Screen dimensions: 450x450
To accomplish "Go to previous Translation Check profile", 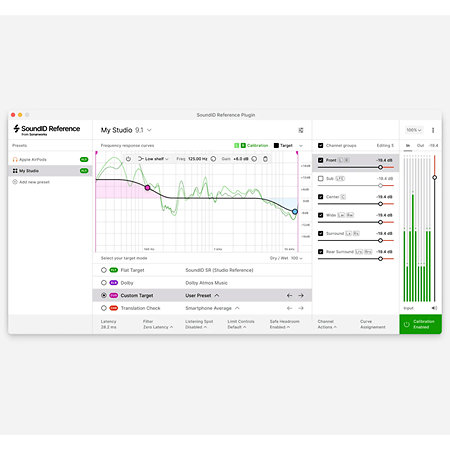I will [289, 308].
